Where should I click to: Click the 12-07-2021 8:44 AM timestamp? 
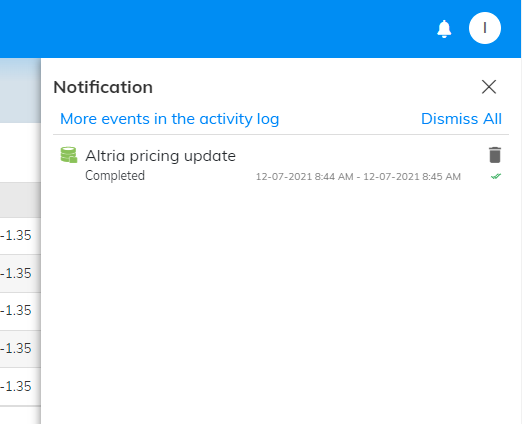click(304, 177)
